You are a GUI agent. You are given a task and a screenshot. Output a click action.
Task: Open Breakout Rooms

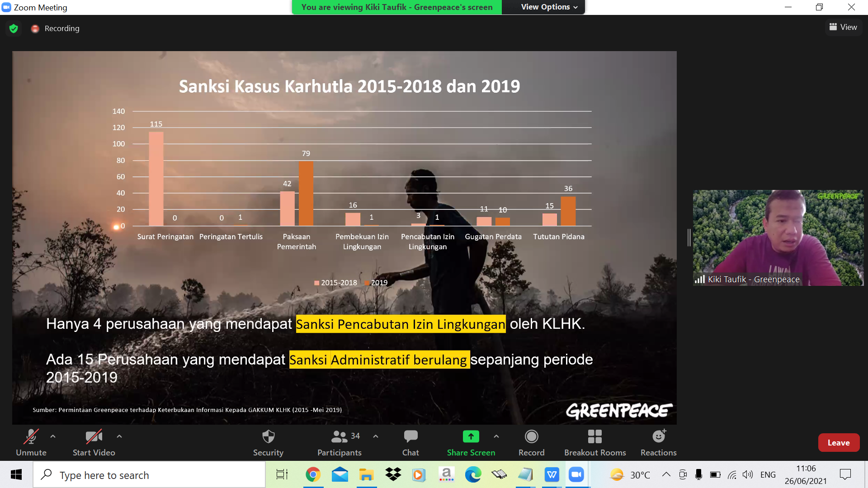pyautogui.click(x=594, y=442)
